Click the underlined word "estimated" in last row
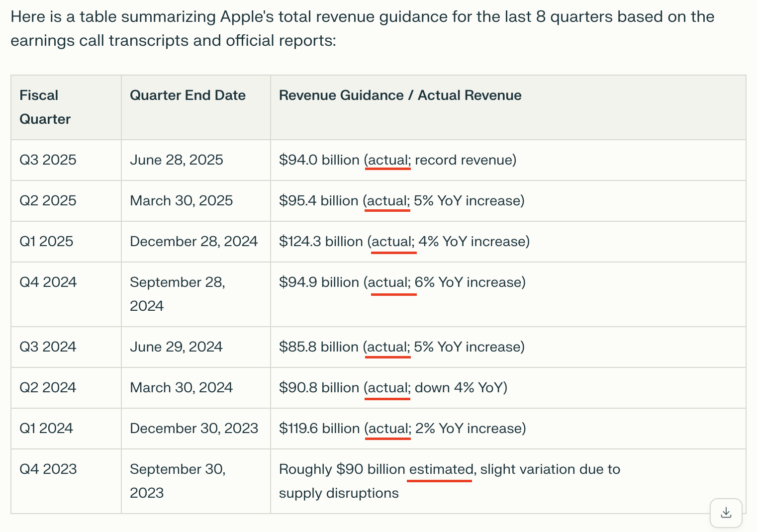Screen dimensions: 757x532 click(x=441, y=469)
